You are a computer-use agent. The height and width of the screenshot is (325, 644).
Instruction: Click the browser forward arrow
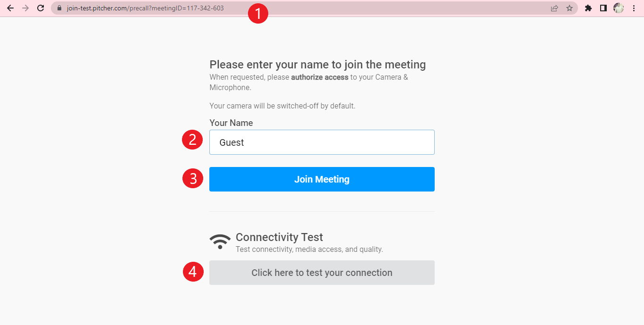[x=25, y=8]
